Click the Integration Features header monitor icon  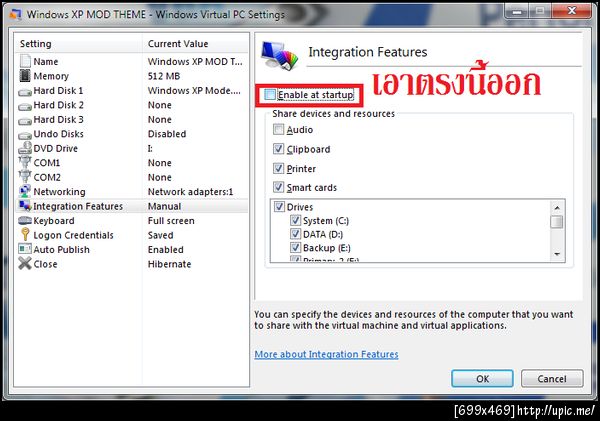(x=280, y=56)
